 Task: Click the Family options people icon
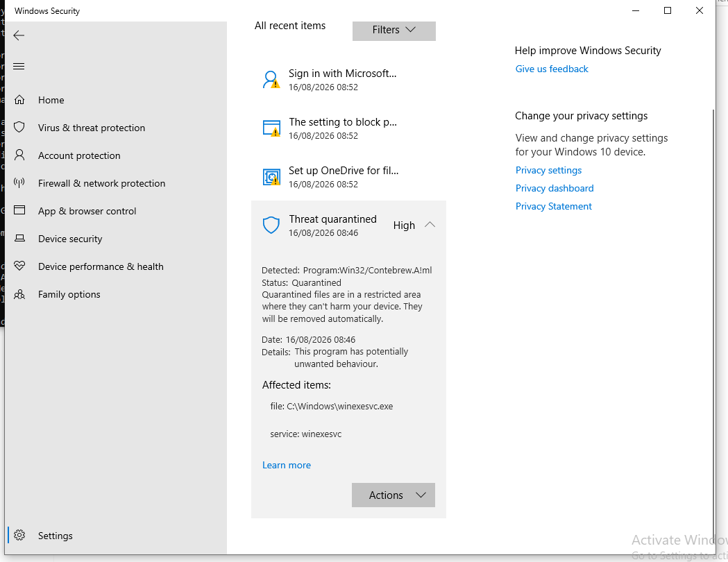pyautogui.click(x=19, y=294)
